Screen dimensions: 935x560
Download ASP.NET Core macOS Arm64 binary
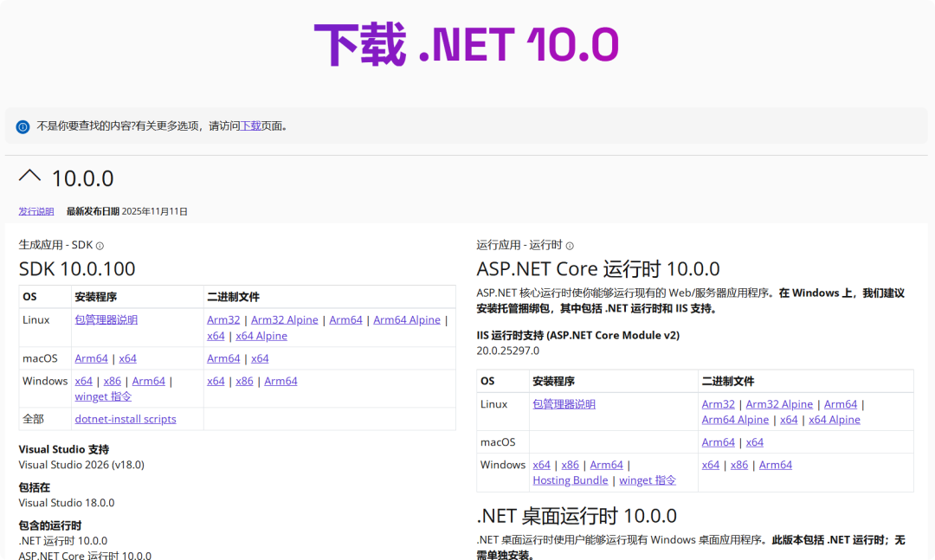(x=719, y=442)
